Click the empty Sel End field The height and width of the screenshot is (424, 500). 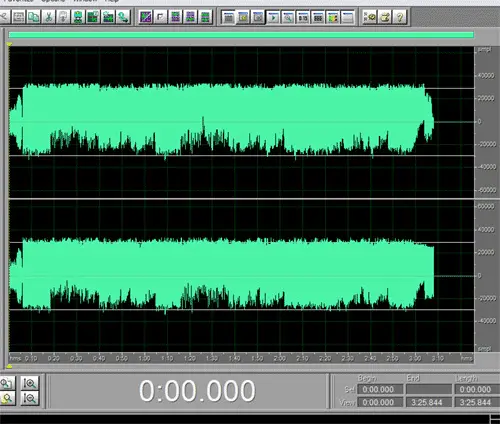point(429,389)
